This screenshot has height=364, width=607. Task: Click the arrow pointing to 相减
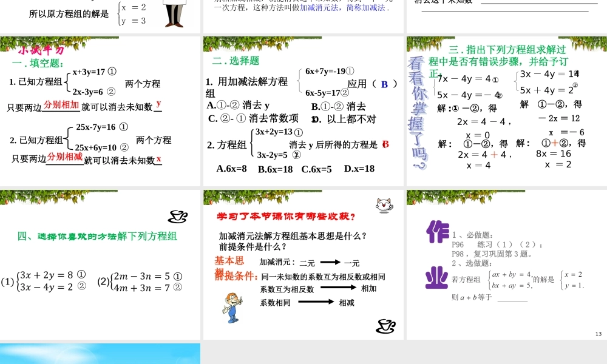coord(316,302)
